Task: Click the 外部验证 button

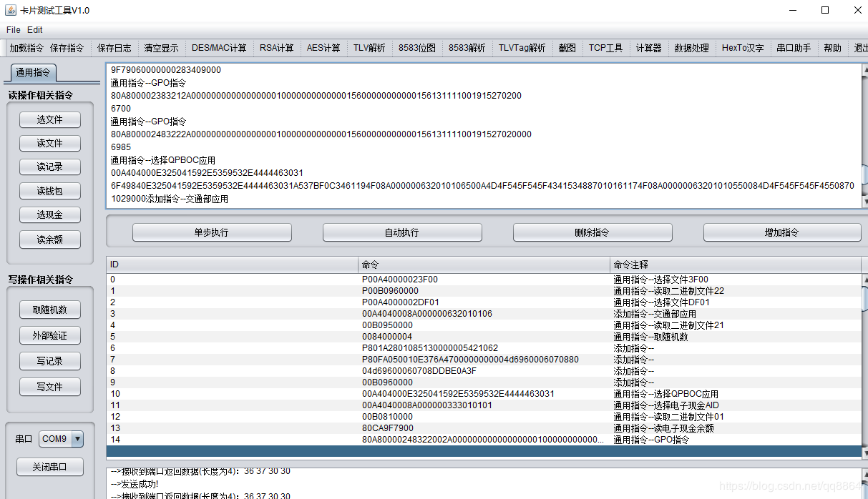Action: (x=49, y=335)
